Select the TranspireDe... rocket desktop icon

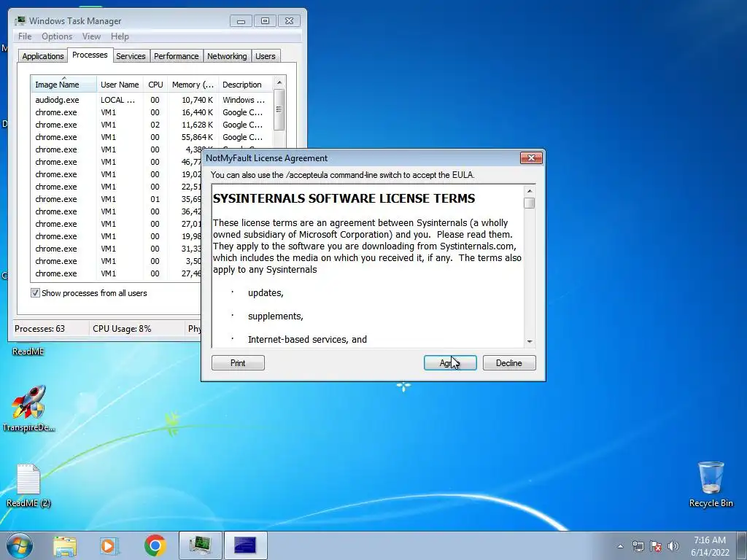pos(28,408)
